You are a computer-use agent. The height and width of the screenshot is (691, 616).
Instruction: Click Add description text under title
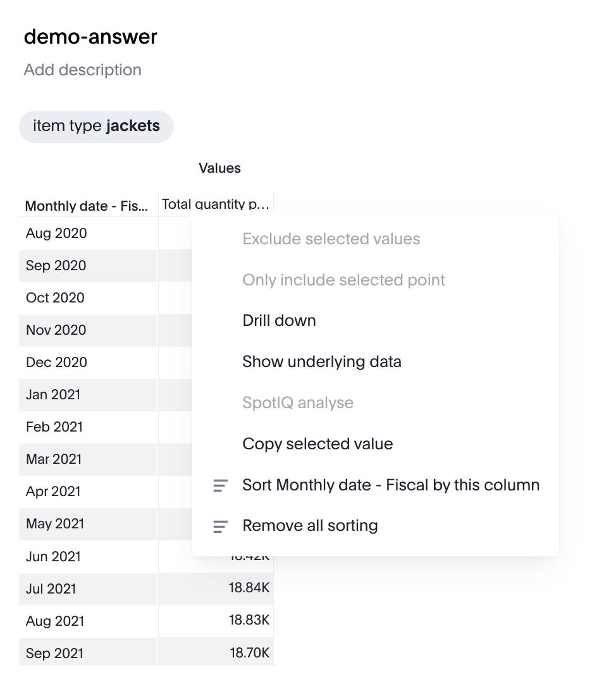coord(82,70)
